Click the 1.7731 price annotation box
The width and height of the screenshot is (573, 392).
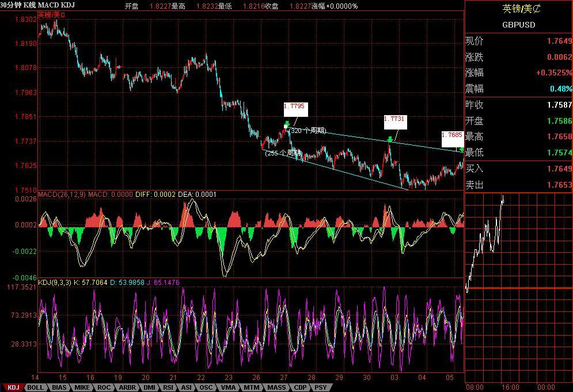click(x=395, y=120)
